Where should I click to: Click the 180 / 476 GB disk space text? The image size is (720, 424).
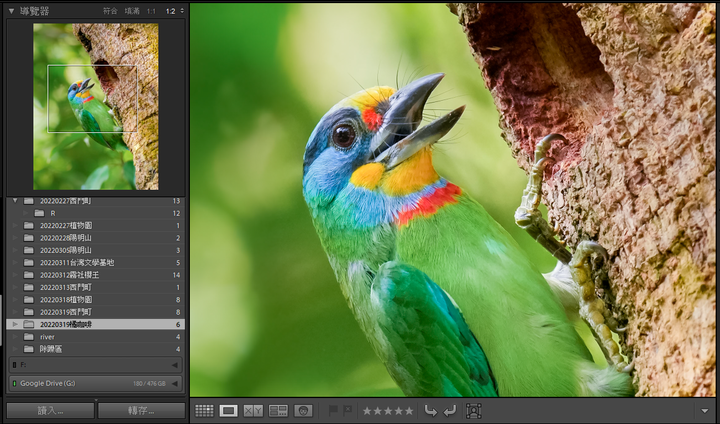click(149, 384)
